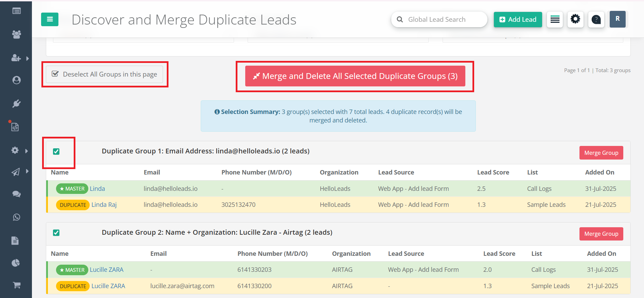Open the gear settings icon in header

(575, 19)
